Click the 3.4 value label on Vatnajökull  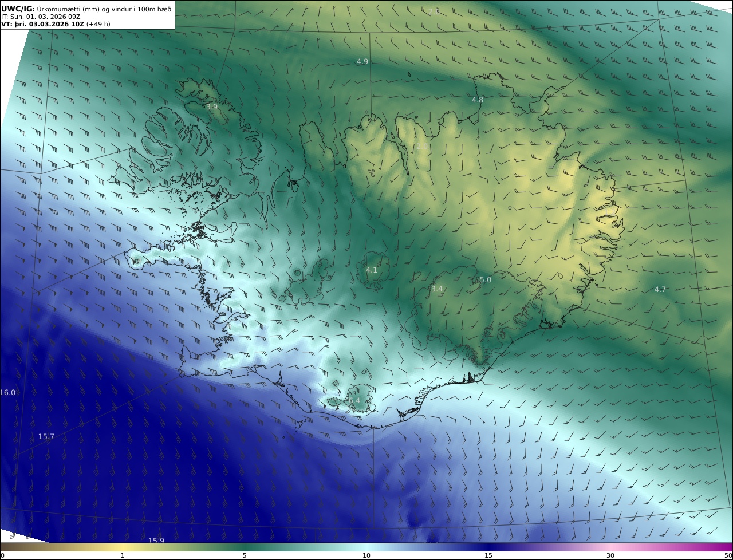coord(437,289)
